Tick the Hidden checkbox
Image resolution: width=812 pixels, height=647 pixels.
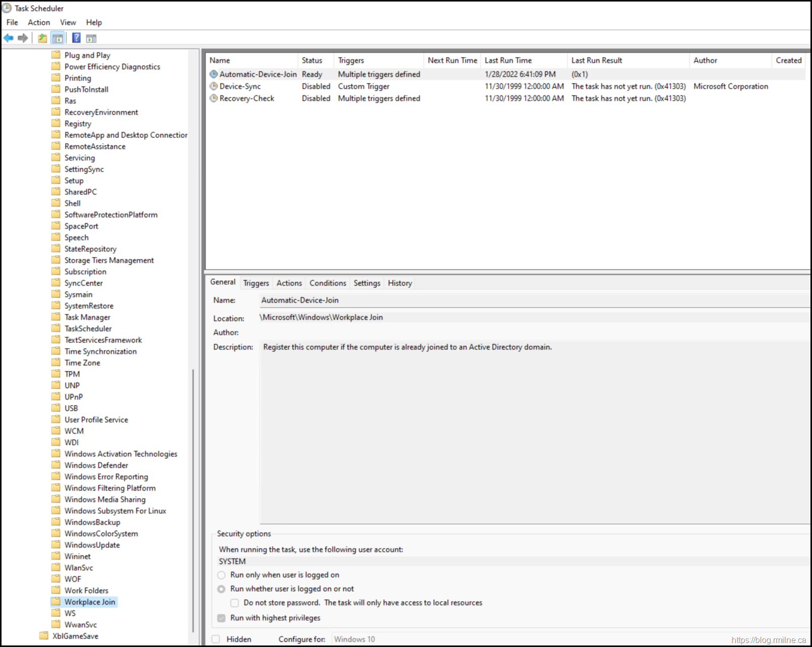(216, 639)
